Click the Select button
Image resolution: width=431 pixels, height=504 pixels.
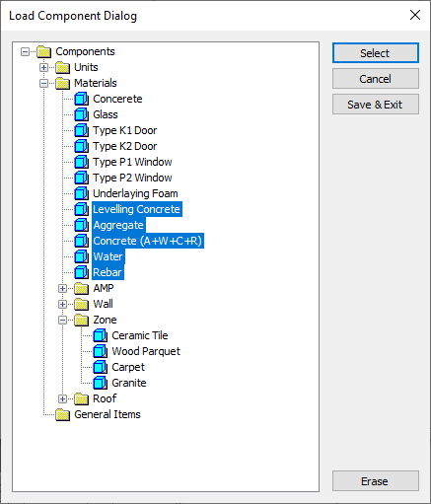tap(376, 53)
